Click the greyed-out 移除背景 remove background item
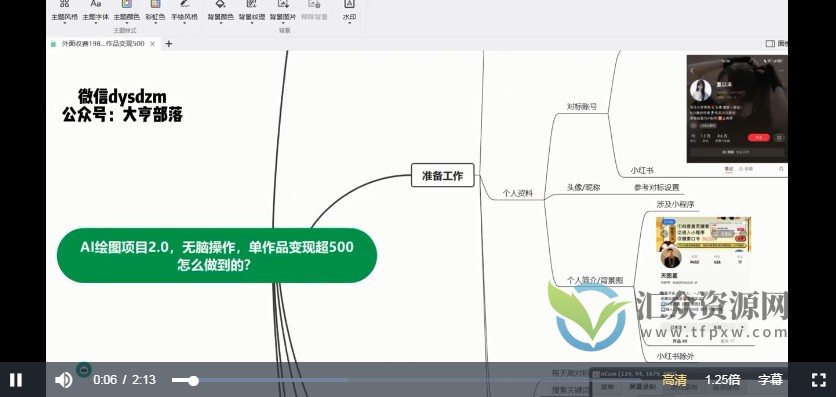 click(x=314, y=10)
